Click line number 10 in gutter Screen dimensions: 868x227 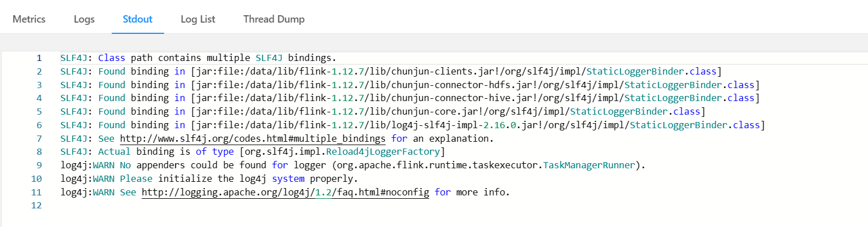tap(37, 179)
